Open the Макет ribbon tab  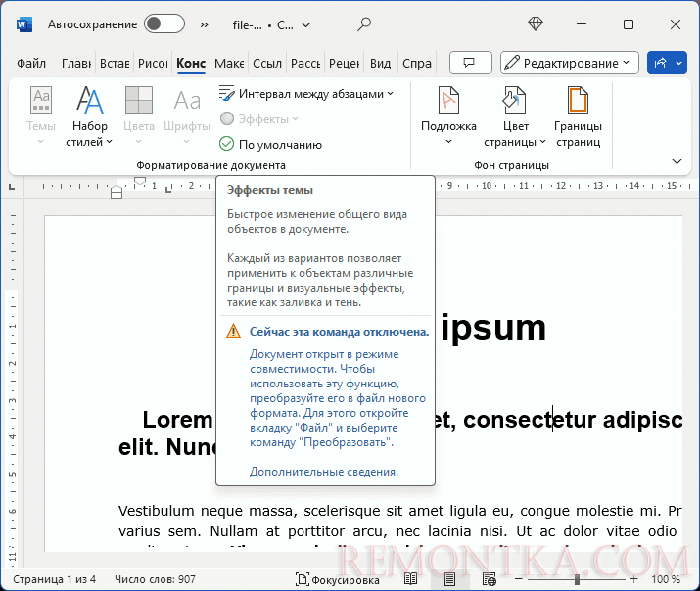(229, 64)
